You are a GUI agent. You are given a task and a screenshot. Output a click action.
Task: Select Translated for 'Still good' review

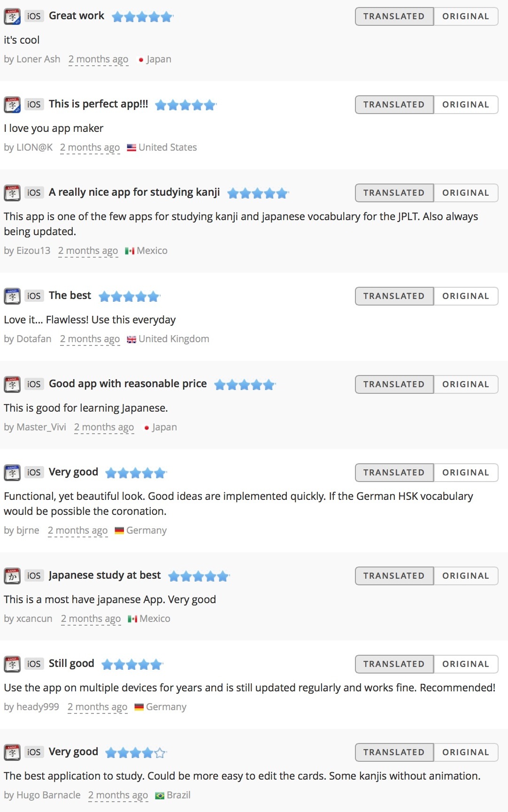coord(394,664)
